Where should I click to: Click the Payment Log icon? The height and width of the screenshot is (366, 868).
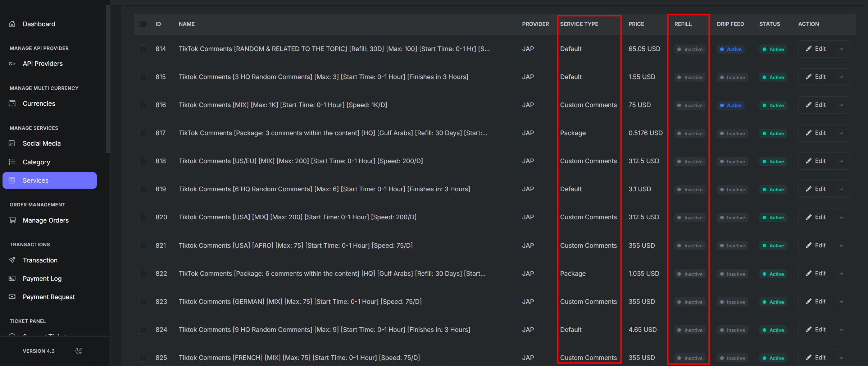[x=12, y=278]
